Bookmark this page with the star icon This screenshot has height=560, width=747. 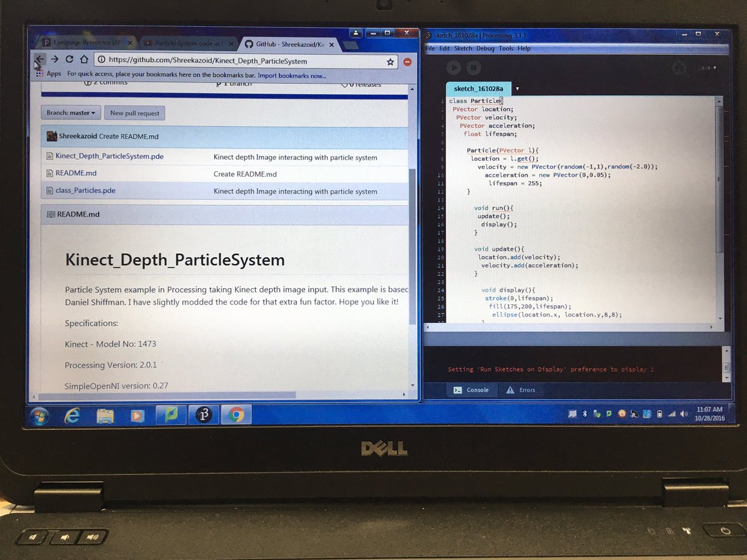point(390,62)
